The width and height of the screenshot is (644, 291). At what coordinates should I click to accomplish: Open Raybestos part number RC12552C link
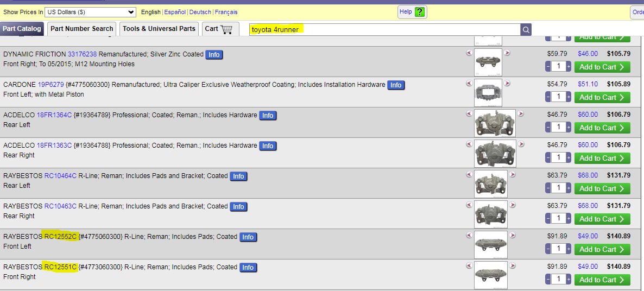pyautogui.click(x=60, y=236)
